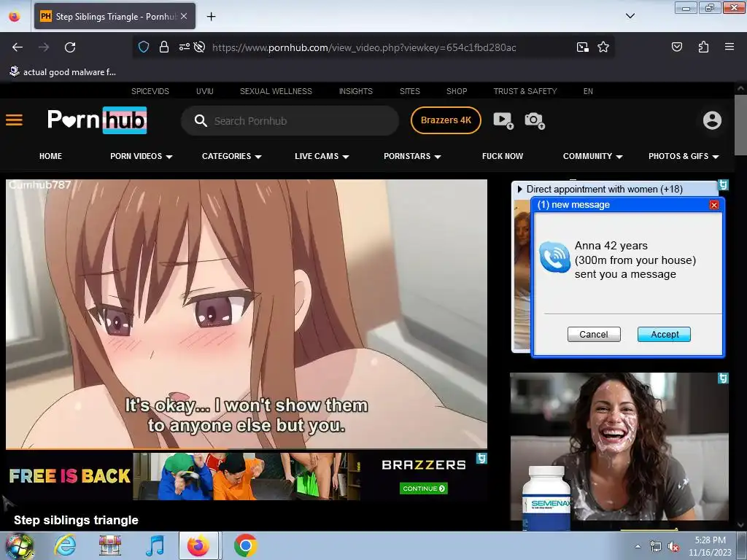Viewport: 747px width, 560px height.
Task: Seek using the orange video progress bar
Action: (x=247, y=448)
